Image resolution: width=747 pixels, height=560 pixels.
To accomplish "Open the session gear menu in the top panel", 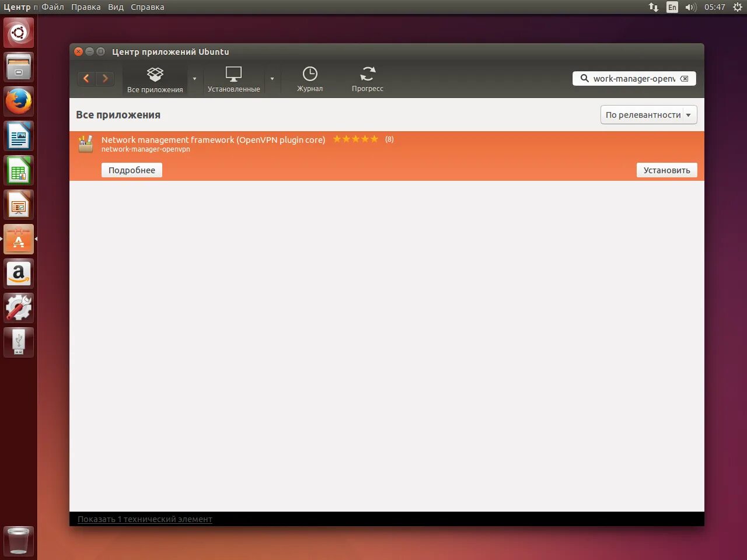I will coord(737,7).
